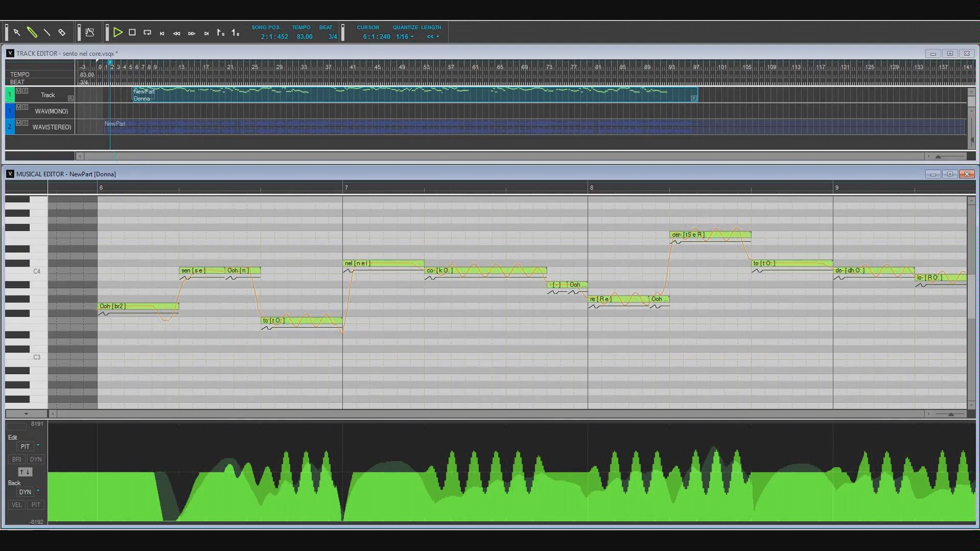The height and width of the screenshot is (551, 980).
Task: Toggle loop playback
Action: click(x=147, y=33)
